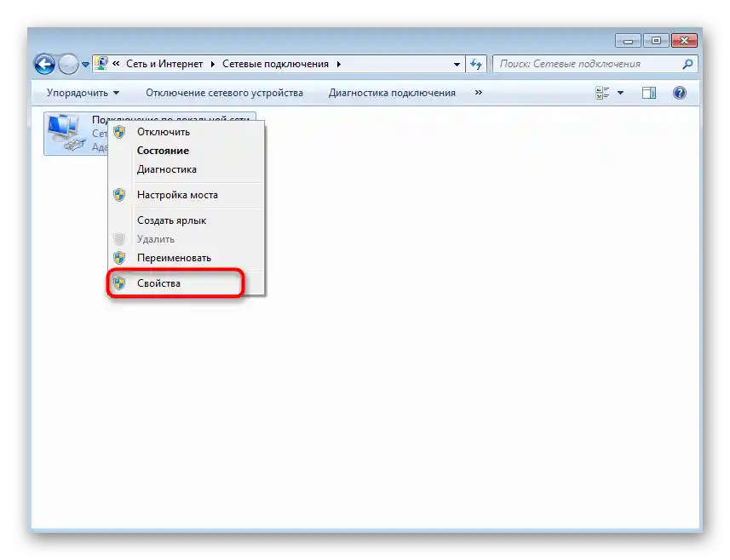This screenshot has width=730, height=560.
Task: Minimize the Сетевые подключения window
Action: tap(628, 41)
